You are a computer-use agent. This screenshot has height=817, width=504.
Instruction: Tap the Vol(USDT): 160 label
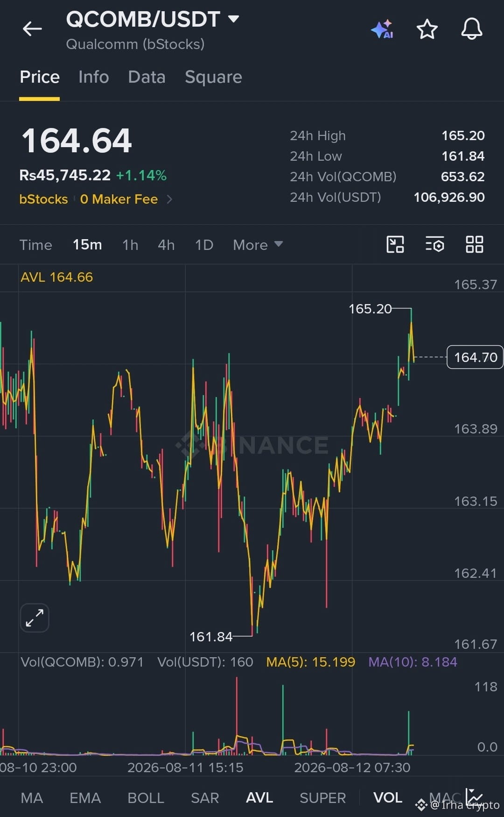[x=205, y=662]
